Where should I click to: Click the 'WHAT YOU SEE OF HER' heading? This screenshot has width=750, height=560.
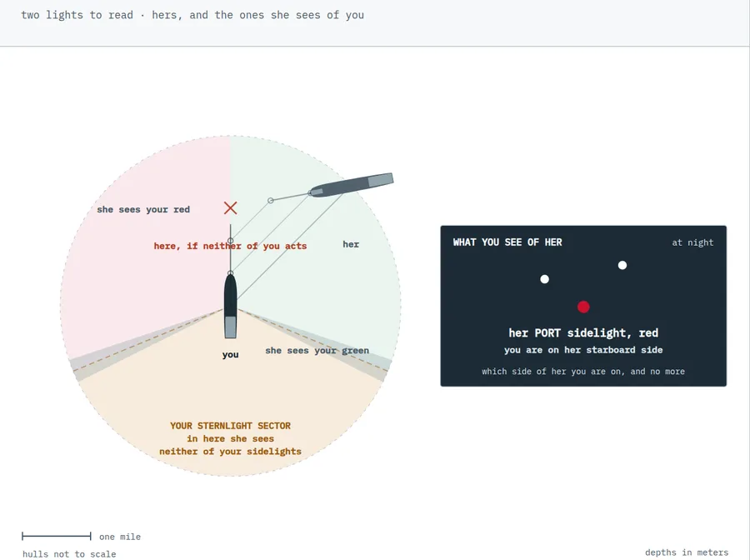pos(507,242)
